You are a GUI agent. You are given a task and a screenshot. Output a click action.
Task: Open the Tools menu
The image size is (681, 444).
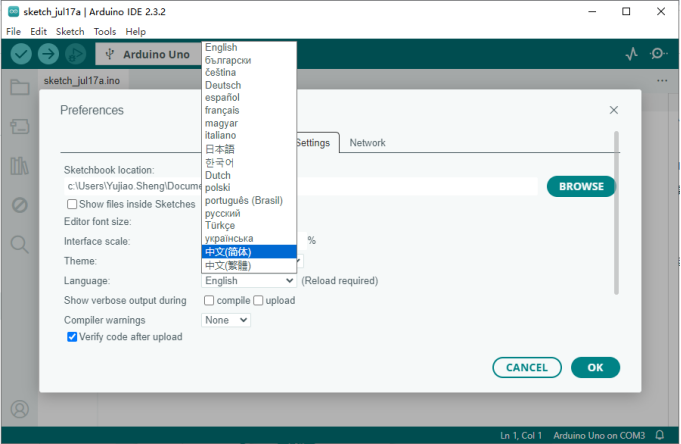pyautogui.click(x=105, y=32)
